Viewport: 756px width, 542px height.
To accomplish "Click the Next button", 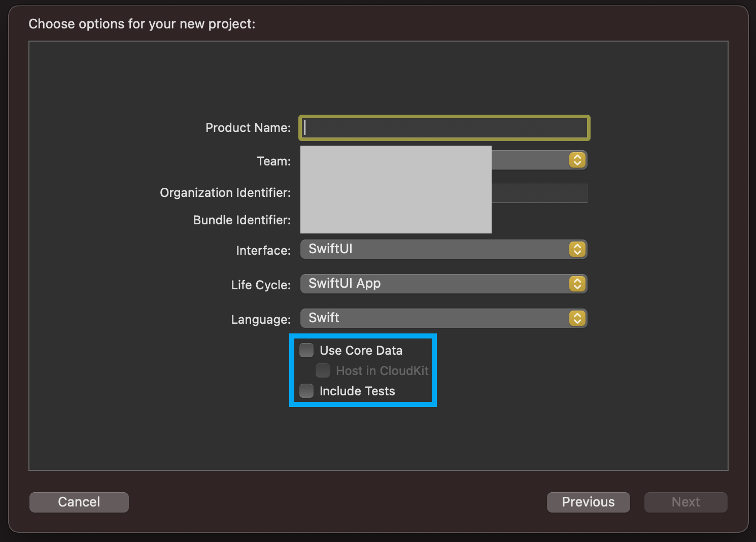I will (685, 502).
